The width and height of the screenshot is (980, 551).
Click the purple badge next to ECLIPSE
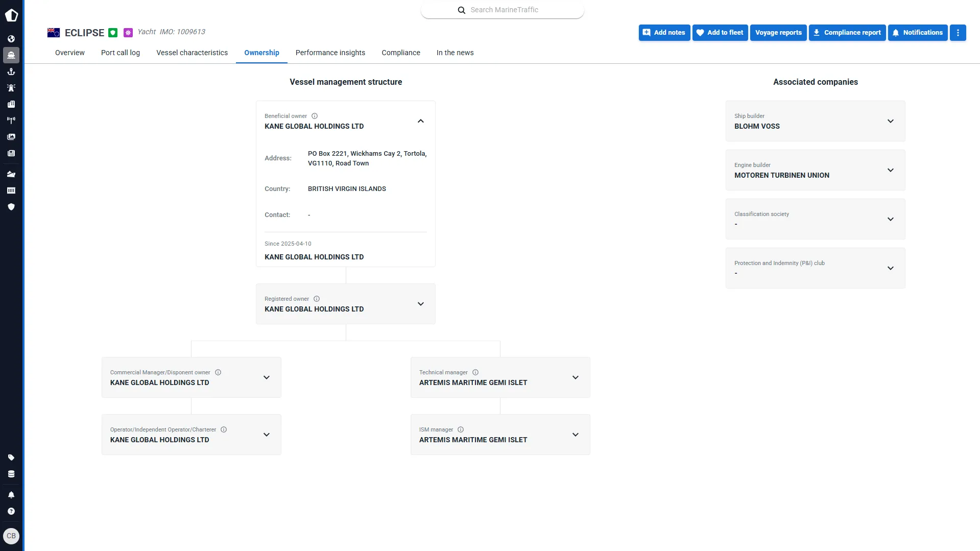(128, 33)
